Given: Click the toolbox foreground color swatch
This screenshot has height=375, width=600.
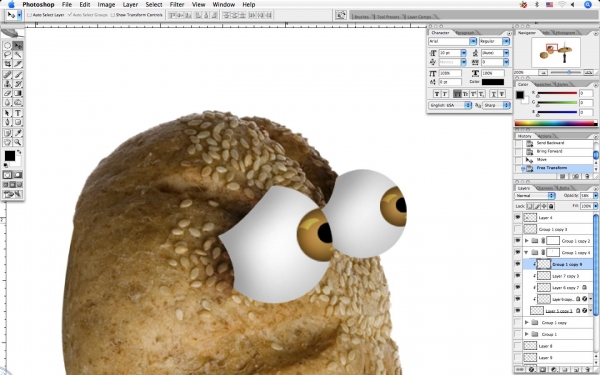Looking at the screenshot, I should [10, 156].
